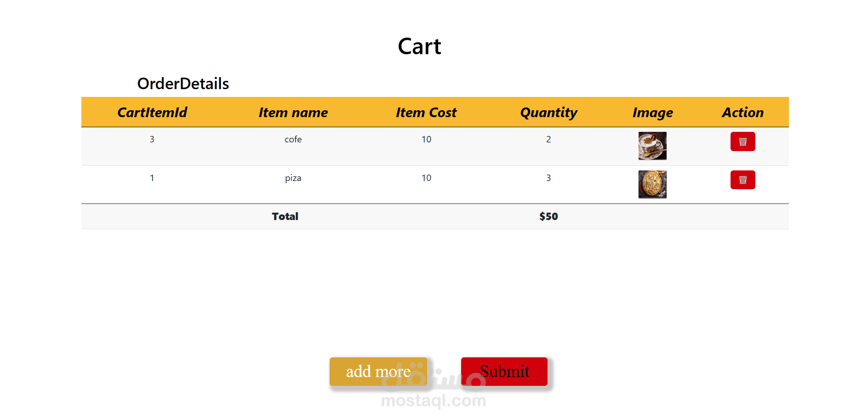Select quantity 3 in the piza row
This screenshot has width=868, height=418.
548,178
